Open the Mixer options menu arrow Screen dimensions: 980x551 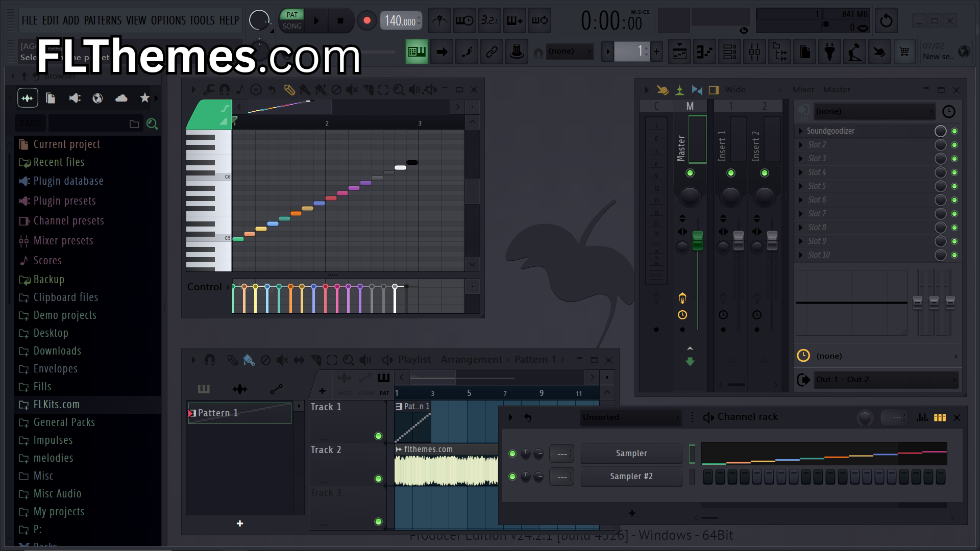pyautogui.click(x=647, y=90)
